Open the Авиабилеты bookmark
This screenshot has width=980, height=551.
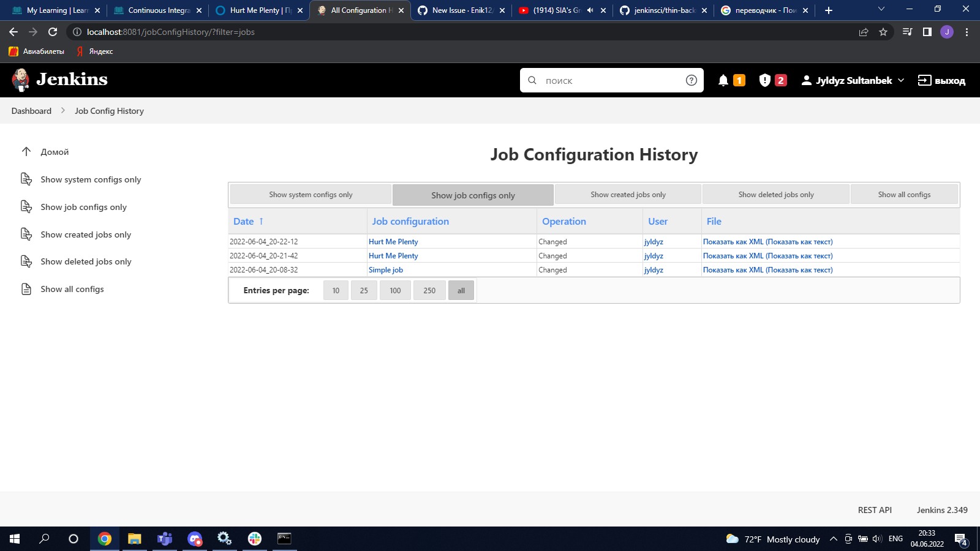point(37,51)
